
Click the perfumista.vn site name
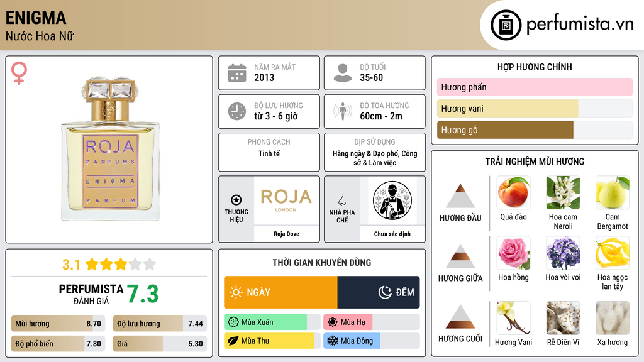[x=580, y=25]
